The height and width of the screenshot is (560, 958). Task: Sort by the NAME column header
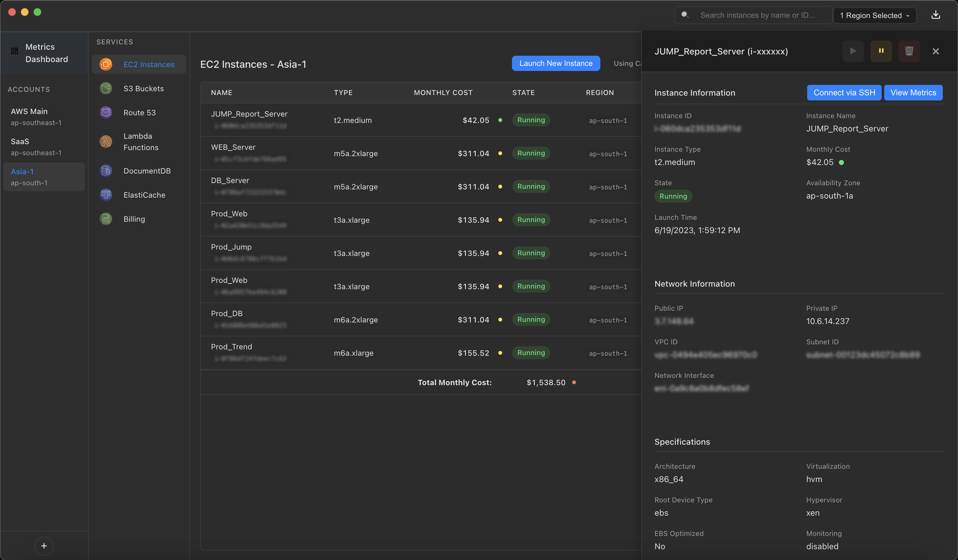point(222,92)
